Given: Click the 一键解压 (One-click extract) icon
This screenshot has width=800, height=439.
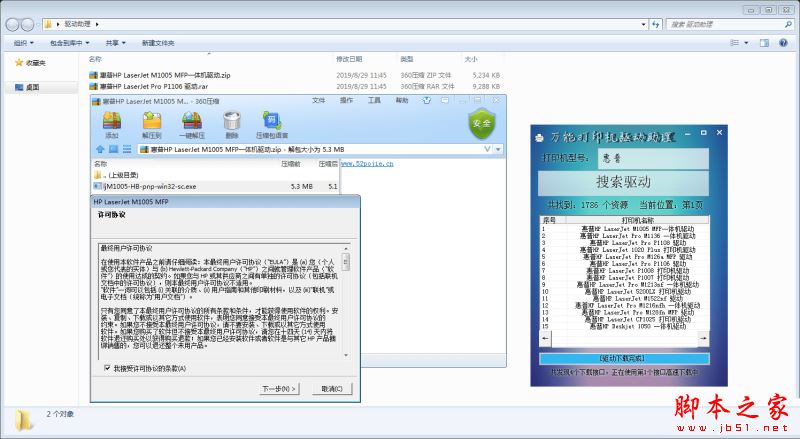Looking at the screenshot, I should pyautogui.click(x=191, y=122).
